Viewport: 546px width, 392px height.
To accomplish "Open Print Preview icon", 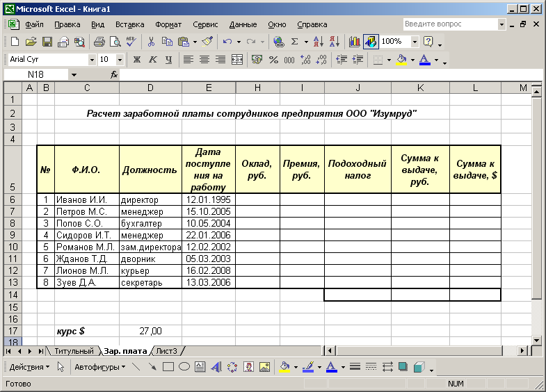I will pos(115,42).
